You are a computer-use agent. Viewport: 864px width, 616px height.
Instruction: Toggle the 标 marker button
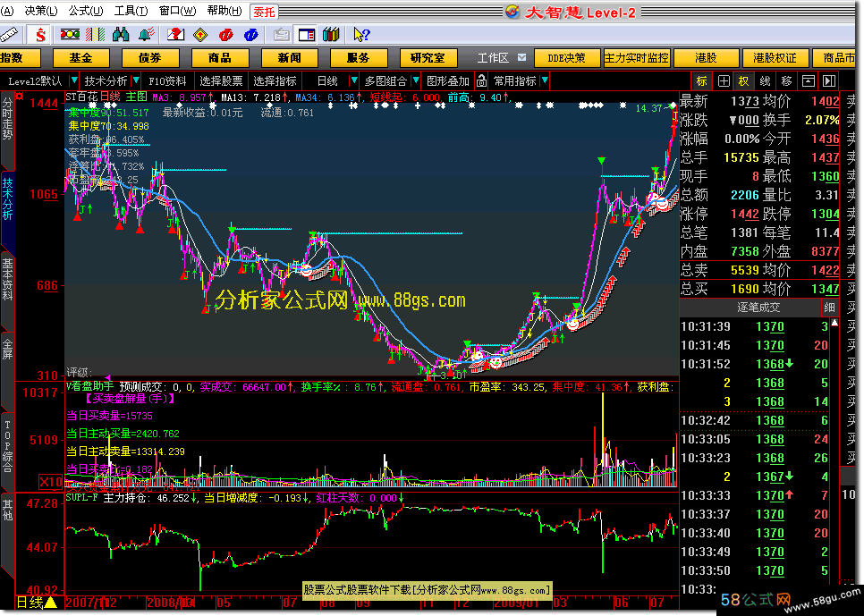[x=702, y=81]
